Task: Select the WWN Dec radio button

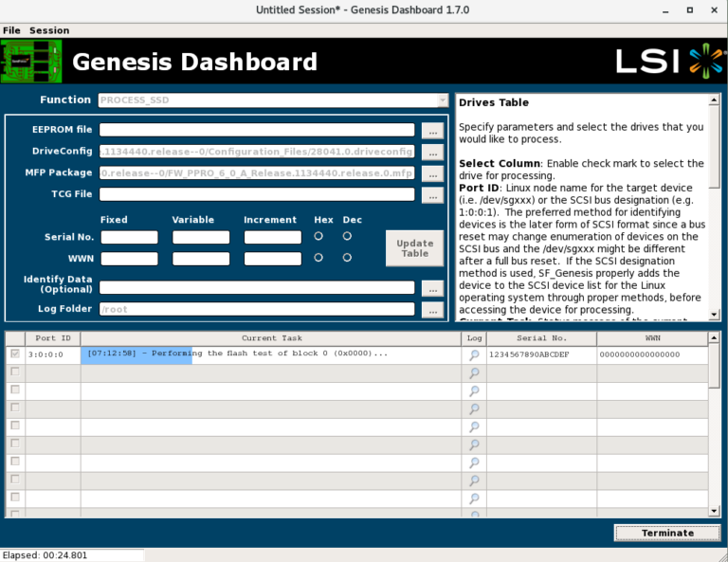Action: pos(347,257)
